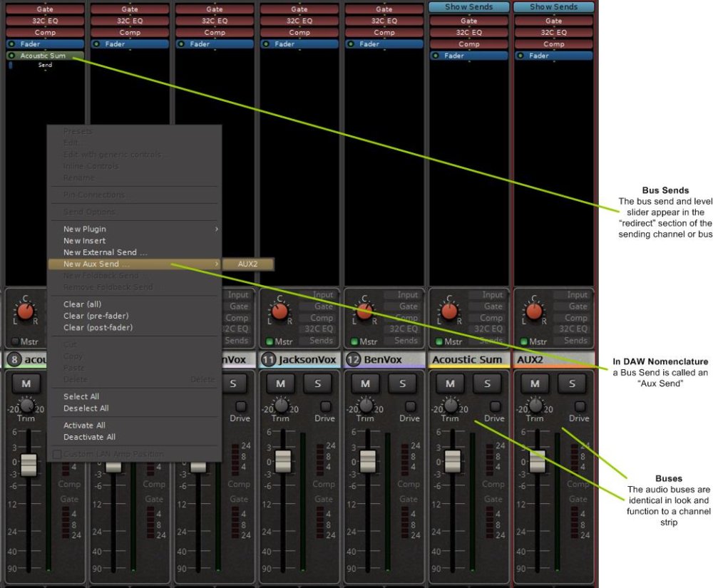
Task: Click the Sends label in JacksonVox redirect section
Action: (321, 341)
